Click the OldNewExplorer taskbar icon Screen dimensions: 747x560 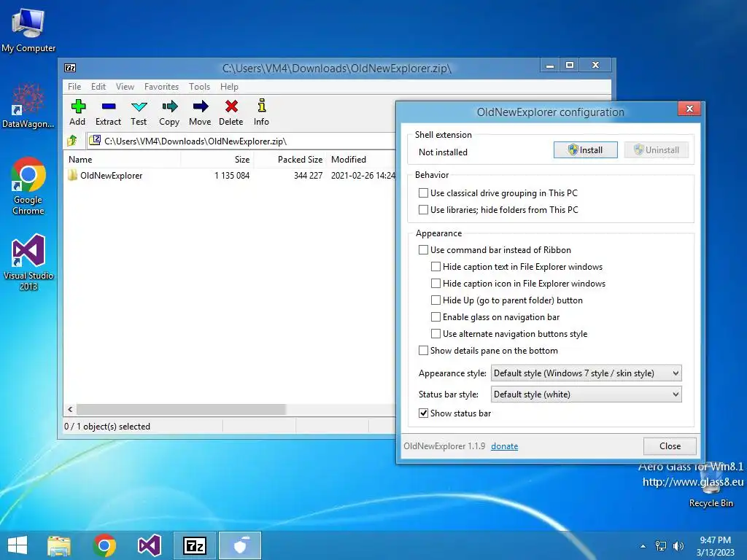pyautogui.click(x=240, y=545)
